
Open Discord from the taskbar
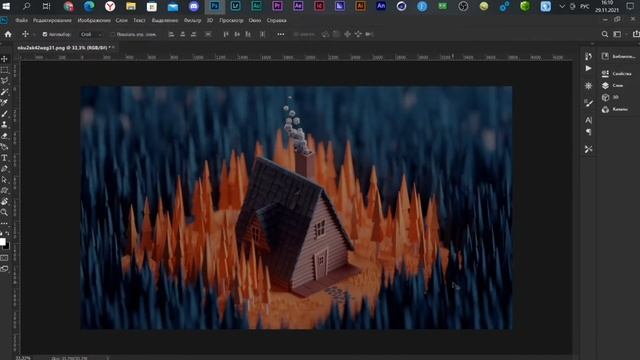tap(193, 6)
